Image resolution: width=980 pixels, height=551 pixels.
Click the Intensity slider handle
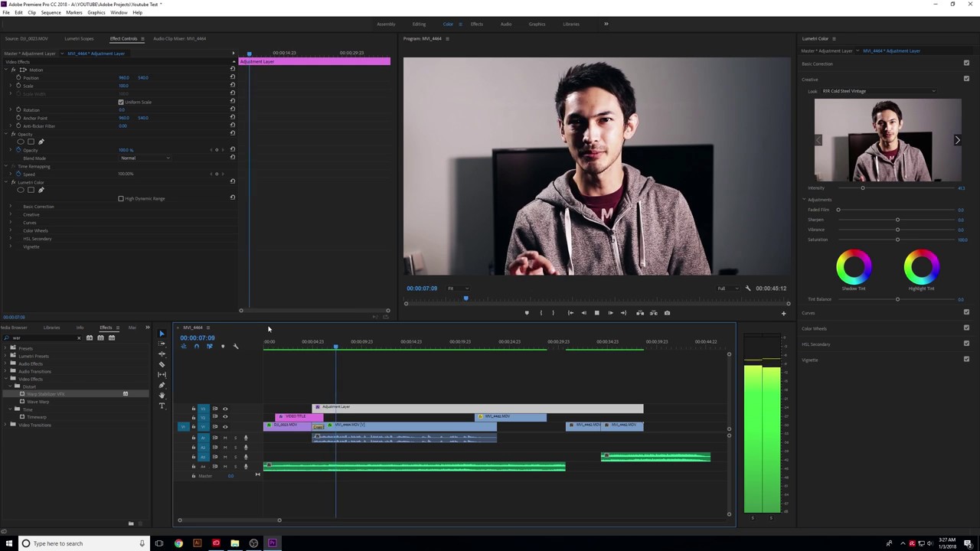(862, 187)
